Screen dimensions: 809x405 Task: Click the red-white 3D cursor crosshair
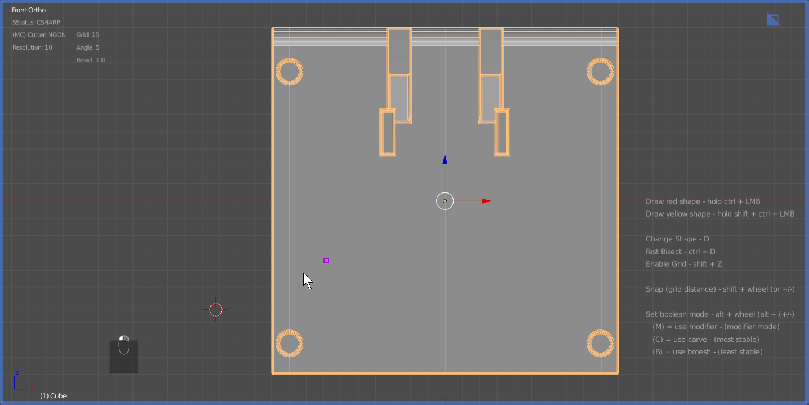click(215, 309)
